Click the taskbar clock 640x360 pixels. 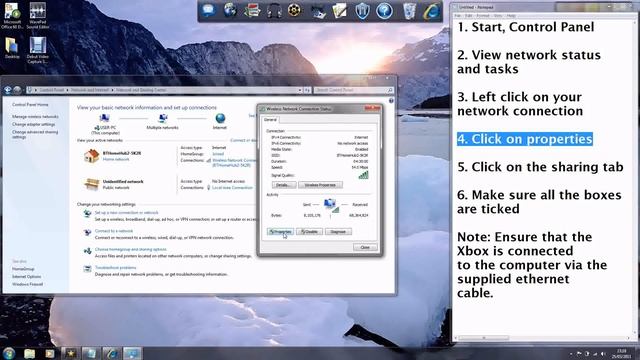click(621, 353)
